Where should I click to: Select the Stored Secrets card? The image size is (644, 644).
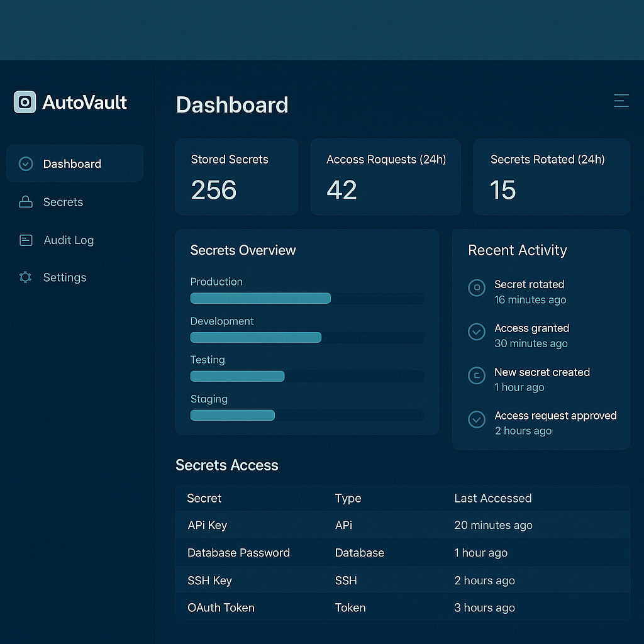[236, 177]
